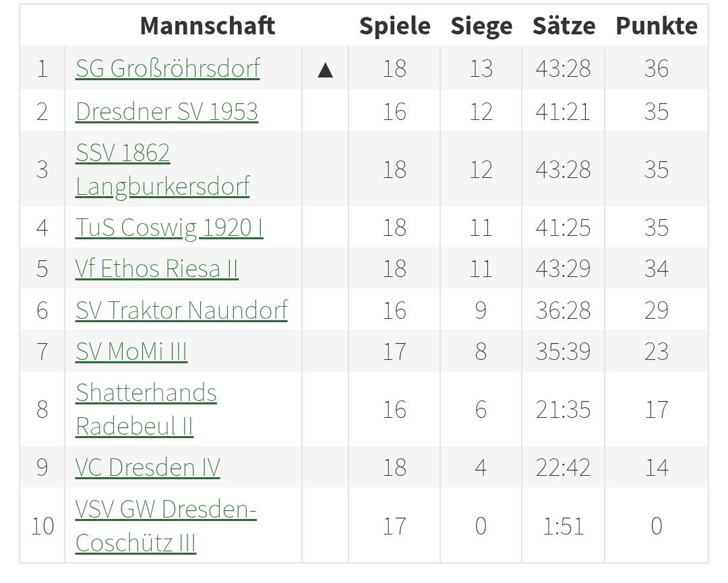Click the Spiele column header
728x583 pixels.
394,26
